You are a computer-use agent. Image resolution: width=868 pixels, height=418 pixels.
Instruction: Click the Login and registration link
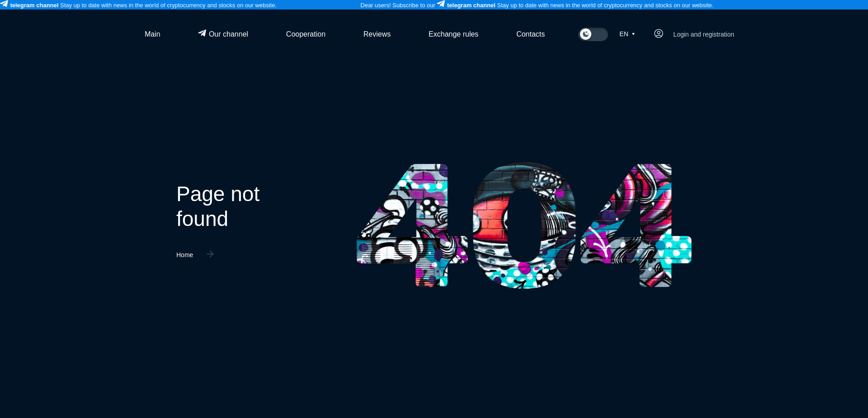(x=703, y=34)
